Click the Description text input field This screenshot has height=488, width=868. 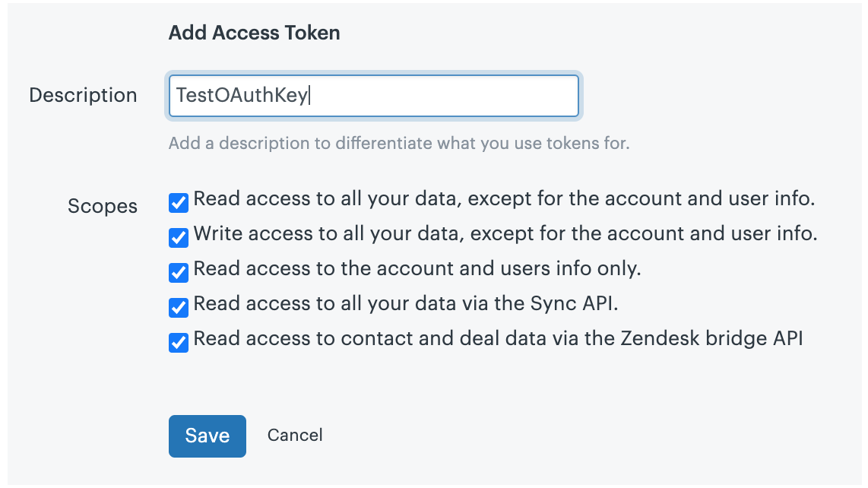coord(374,96)
